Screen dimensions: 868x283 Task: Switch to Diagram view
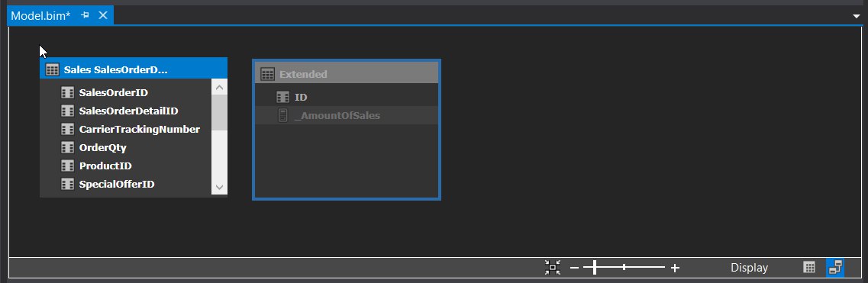coord(835,268)
